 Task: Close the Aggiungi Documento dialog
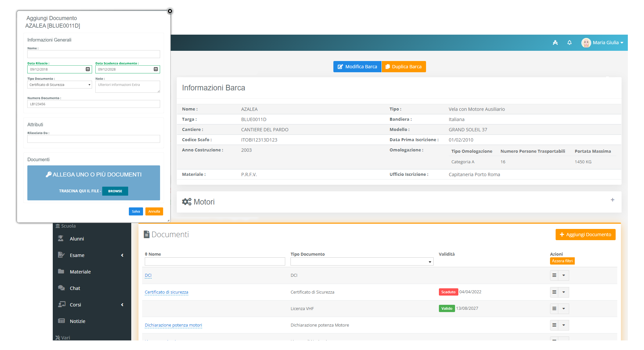pyautogui.click(x=170, y=11)
